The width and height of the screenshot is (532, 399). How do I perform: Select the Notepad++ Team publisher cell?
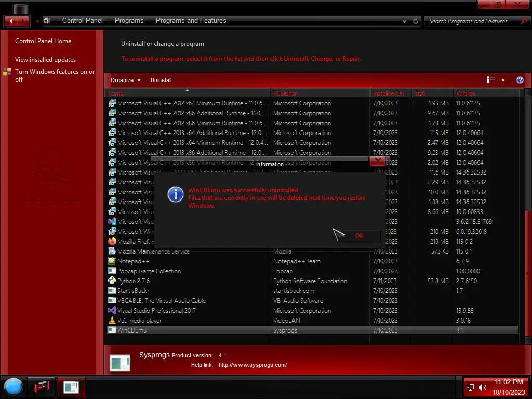[x=297, y=261]
